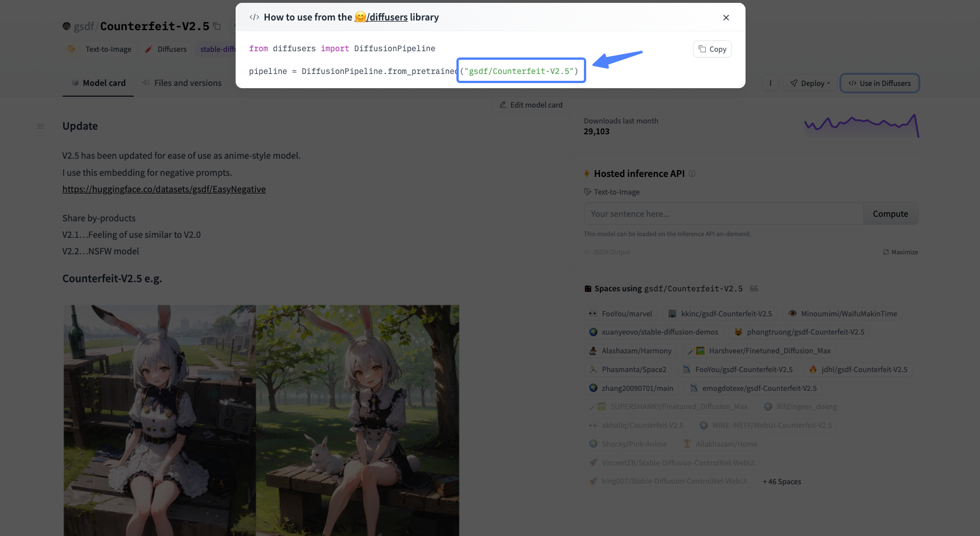Viewport: 980px width, 536px height.
Task: Toggle the table of contents menu icon
Action: pos(40,126)
